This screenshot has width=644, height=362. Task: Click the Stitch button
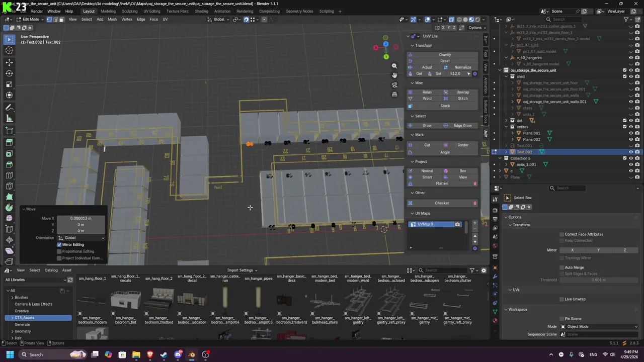click(x=462, y=99)
